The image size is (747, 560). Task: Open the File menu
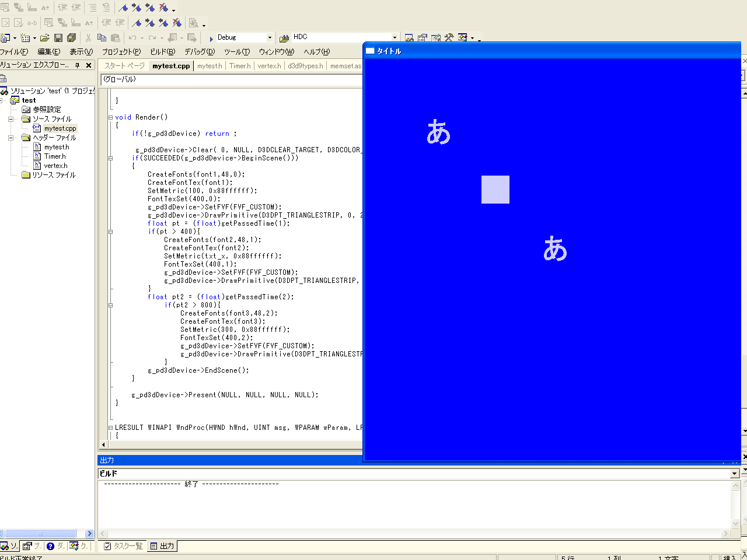coord(13,52)
